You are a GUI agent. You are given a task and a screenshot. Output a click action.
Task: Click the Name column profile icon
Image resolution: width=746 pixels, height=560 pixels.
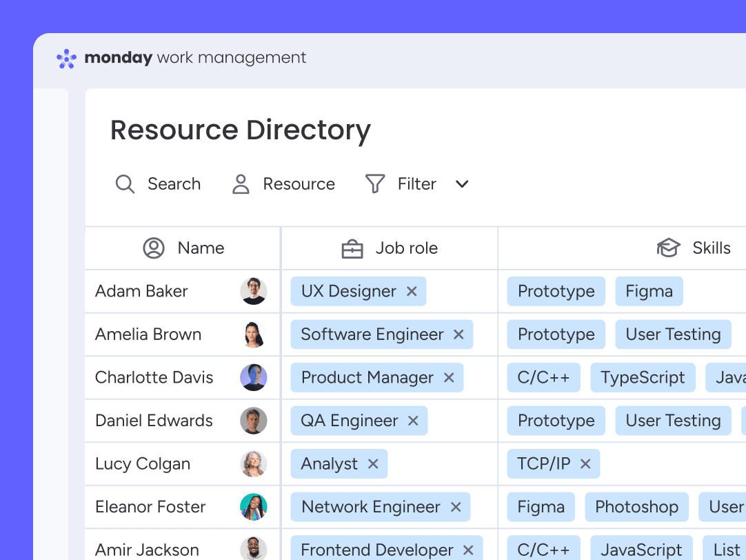[153, 248]
